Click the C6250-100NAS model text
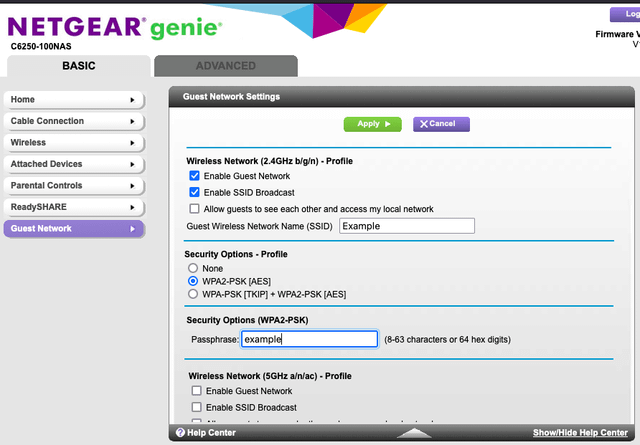Screen dimensions: 640x445 [x=41, y=47]
